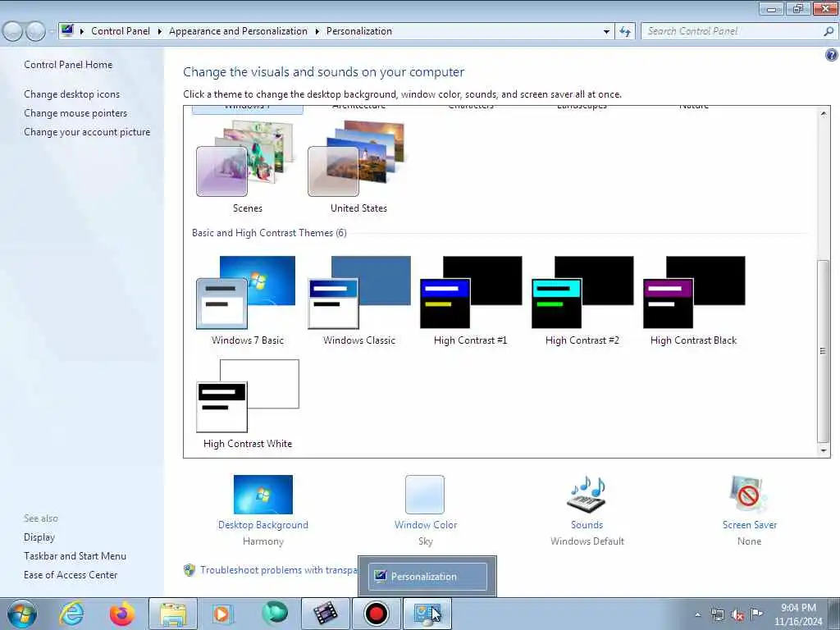Open Windows Media Player from taskbar
Screen dimensions: 840x630
(221, 614)
